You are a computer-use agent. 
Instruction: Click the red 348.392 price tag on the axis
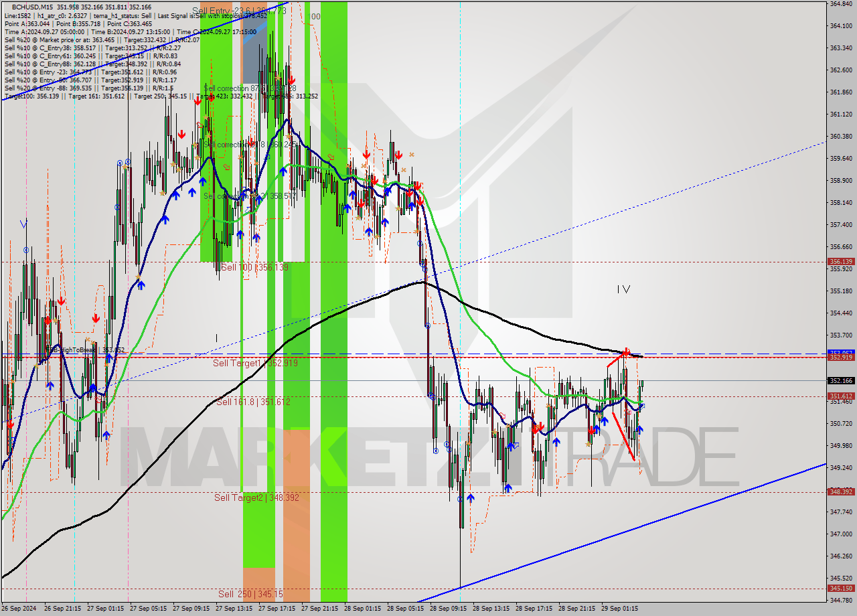point(841,491)
